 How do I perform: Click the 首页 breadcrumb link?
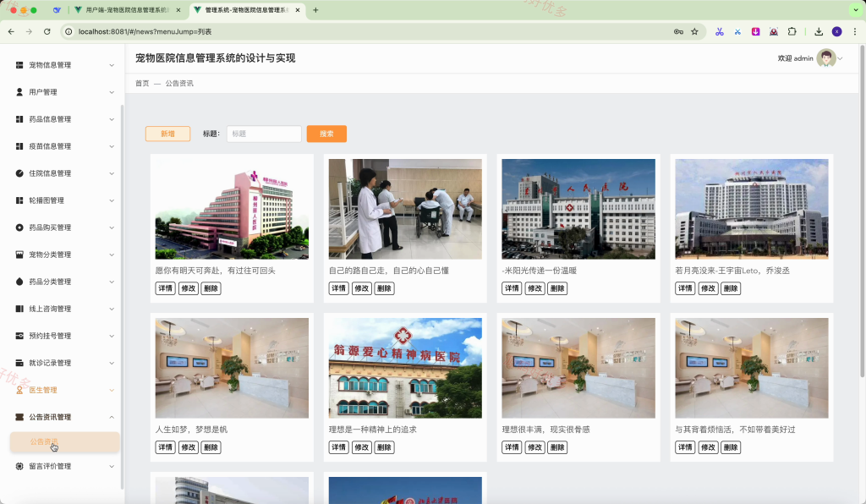tap(142, 84)
